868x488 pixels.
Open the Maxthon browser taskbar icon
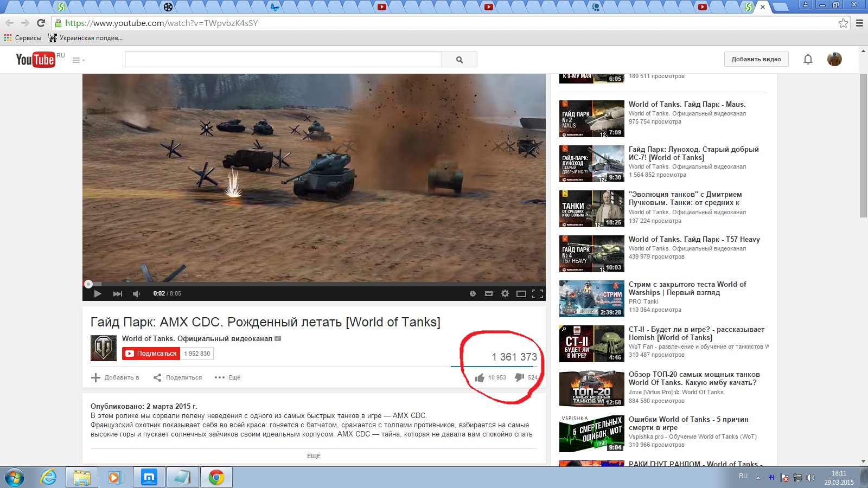tap(149, 477)
